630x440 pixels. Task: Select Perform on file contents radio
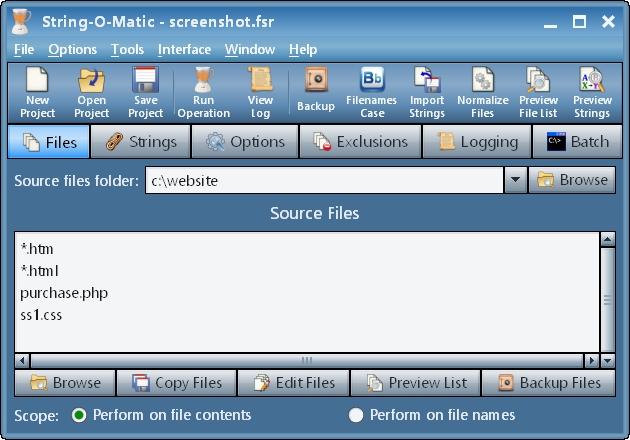tap(79, 415)
